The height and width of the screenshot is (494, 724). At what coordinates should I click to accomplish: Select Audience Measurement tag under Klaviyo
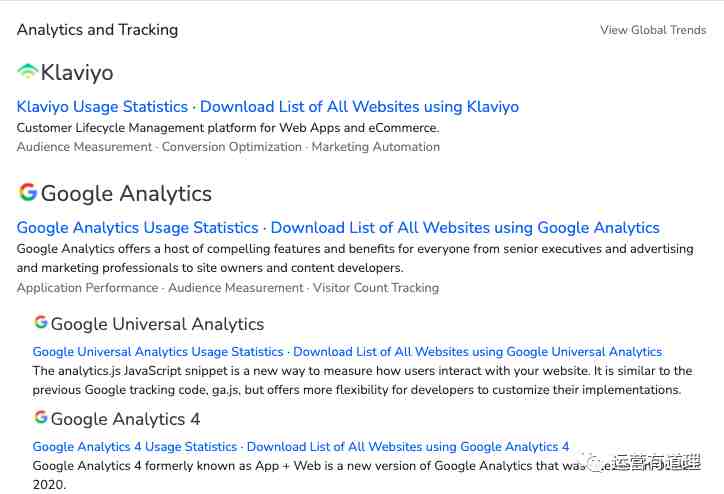[84, 147]
